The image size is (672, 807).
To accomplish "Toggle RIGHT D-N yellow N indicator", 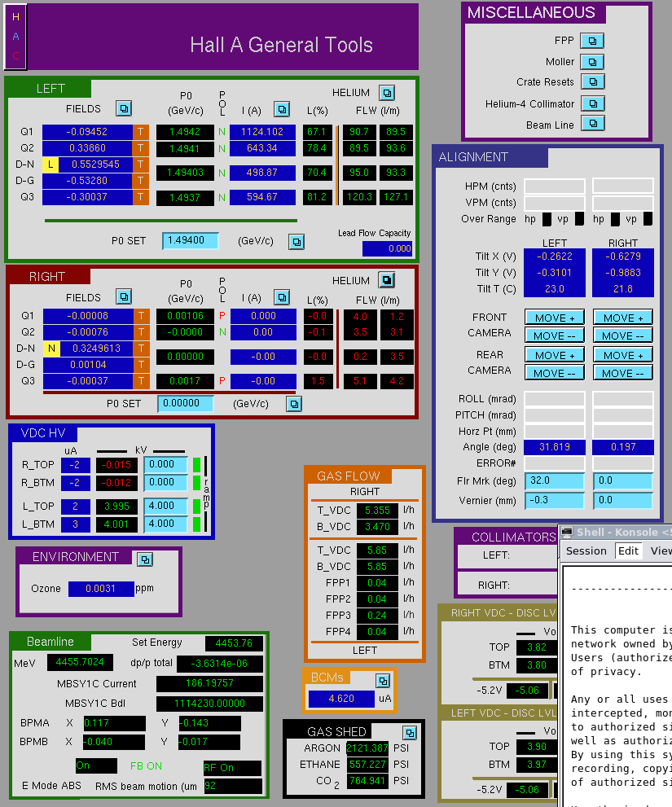I will 51,349.
